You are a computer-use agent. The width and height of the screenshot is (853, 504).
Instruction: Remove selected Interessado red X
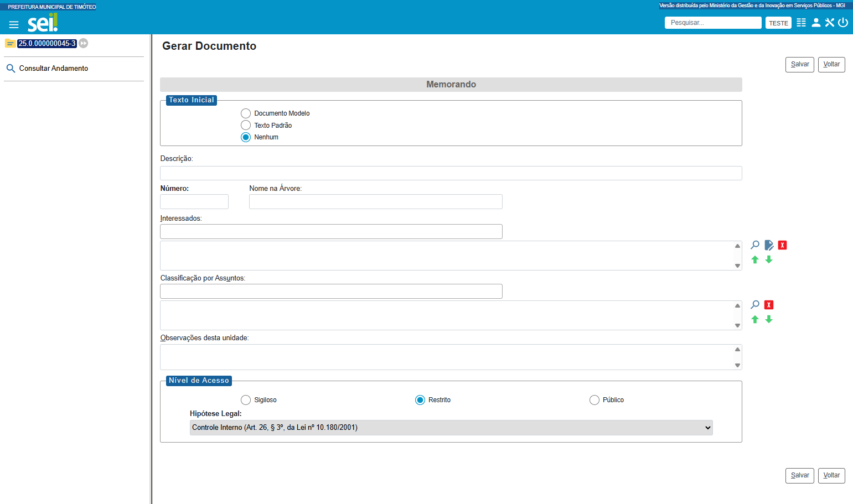(x=782, y=245)
